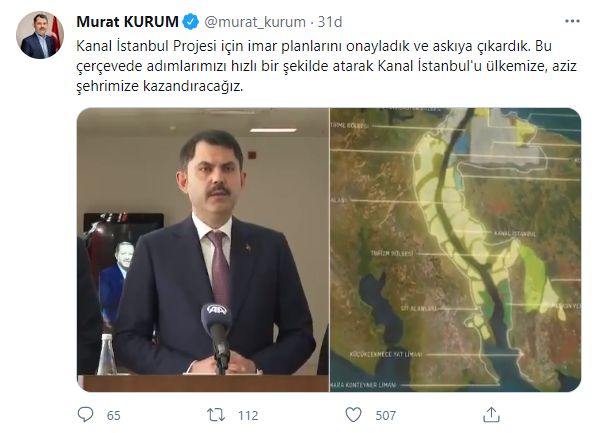Image resolution: width=595 pixels, height=433 pixels.
Task: Click the 65 replies count
Action: tap(113, 416)
